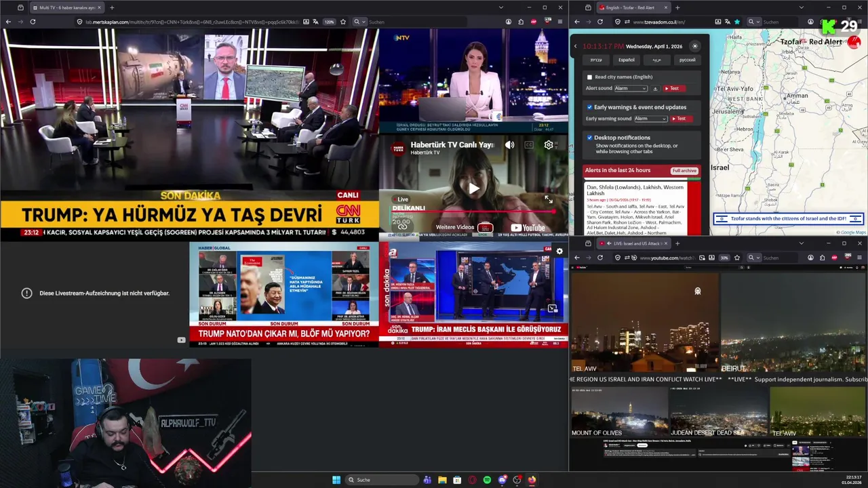Bookmark the YouTube live page star
The width and height of the screenshot is (868, 488).
tap(737, 258)
